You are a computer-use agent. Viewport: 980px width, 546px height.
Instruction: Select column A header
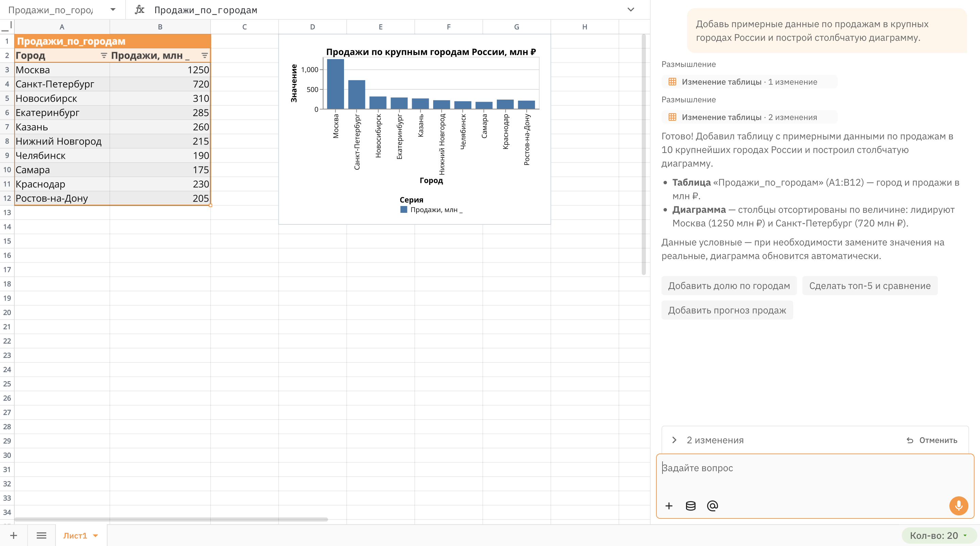click(x=62, y=27)
